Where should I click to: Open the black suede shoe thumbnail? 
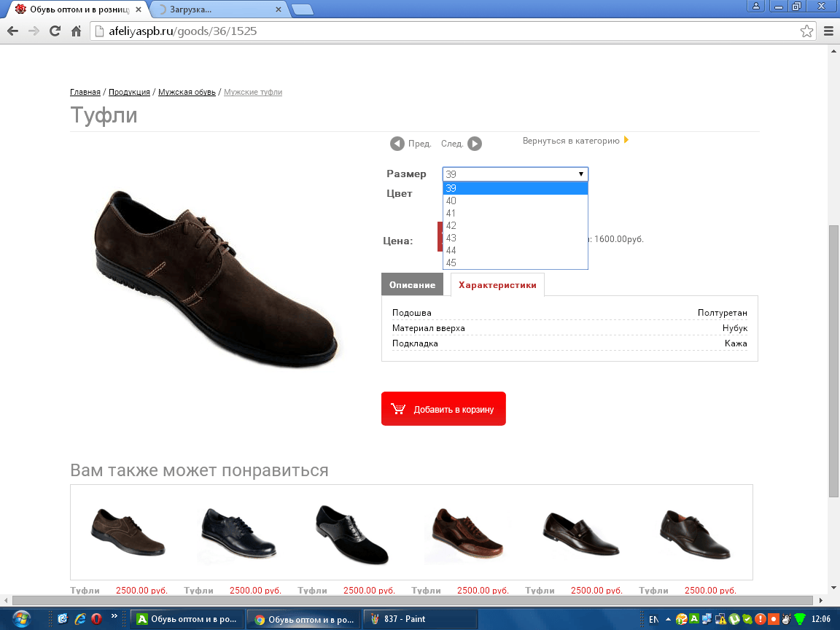(352, 534)
